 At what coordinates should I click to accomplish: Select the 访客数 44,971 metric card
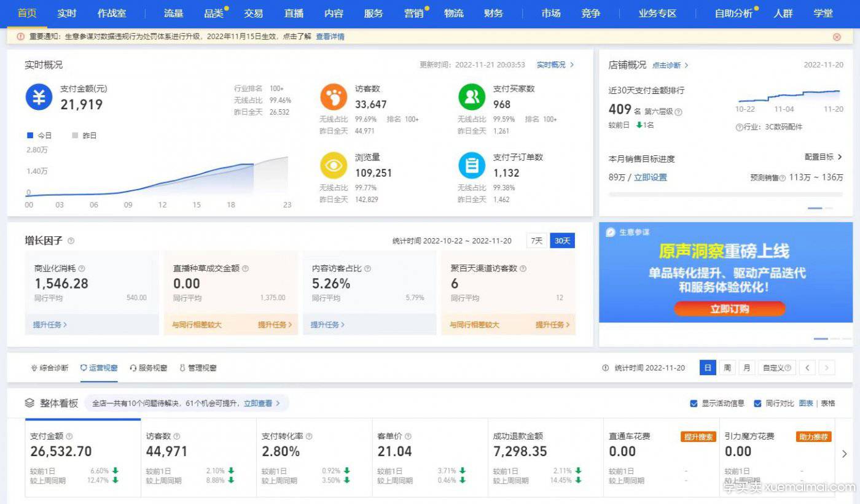(x=198, y=458)
